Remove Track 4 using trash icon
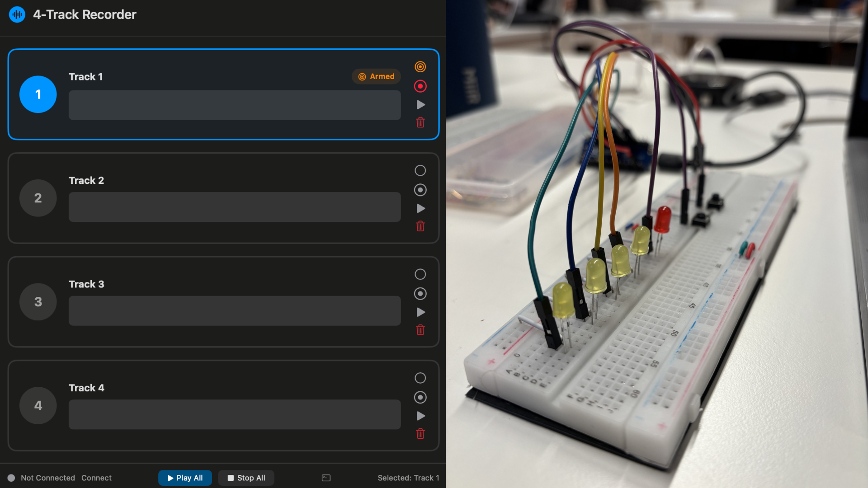868x488 pixels. (x=420, y=434)
